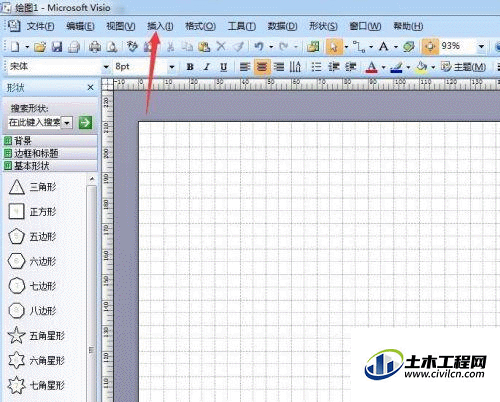Click the green search arrow button

[85, 123]
